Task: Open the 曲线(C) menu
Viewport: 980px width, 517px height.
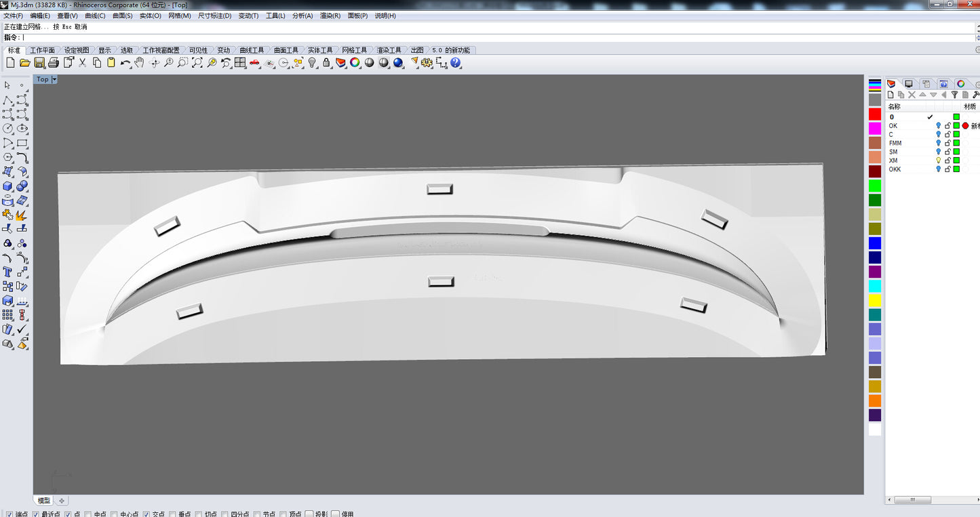Action: [95, 16]
